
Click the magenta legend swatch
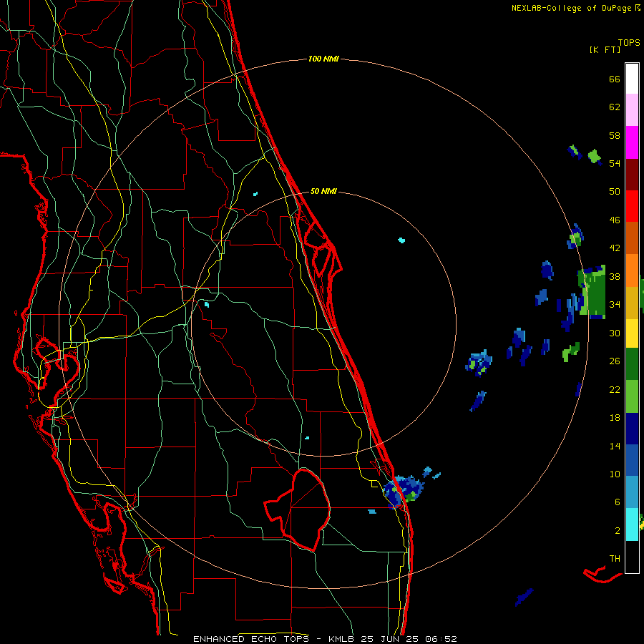tap(632, 142)
